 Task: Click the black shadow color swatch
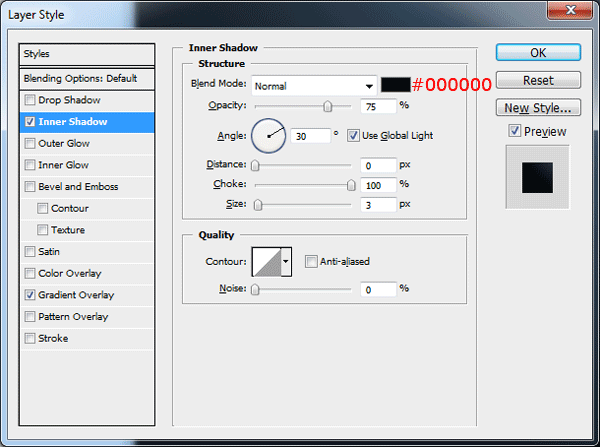[396, 85]
